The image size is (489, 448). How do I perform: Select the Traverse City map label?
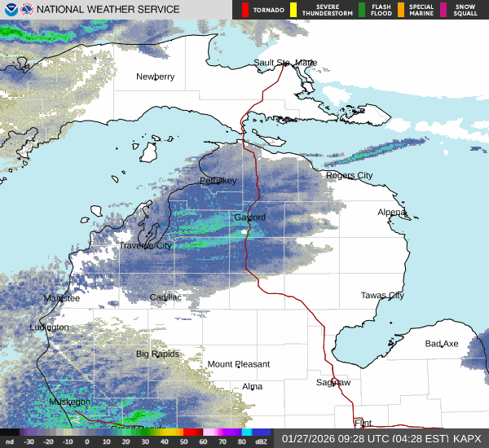pyautogui.click(x=146, y=245)
